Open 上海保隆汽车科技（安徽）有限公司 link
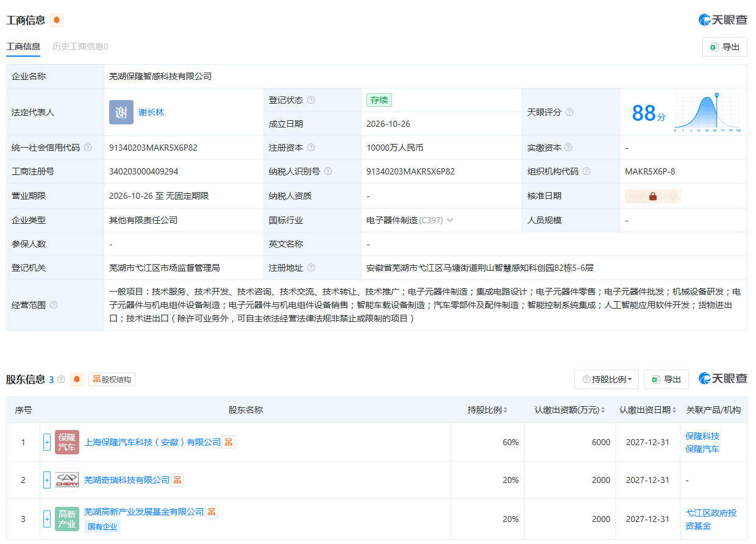The height and width of the screenshot is (544, 756). click(x=152, y=442)
